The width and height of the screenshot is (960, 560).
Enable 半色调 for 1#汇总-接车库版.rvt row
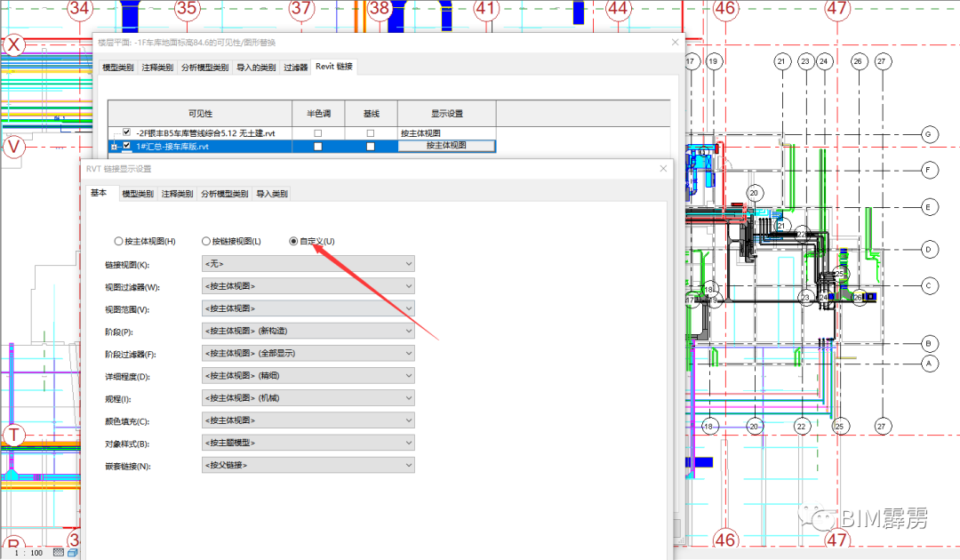[x=317, y=147]
